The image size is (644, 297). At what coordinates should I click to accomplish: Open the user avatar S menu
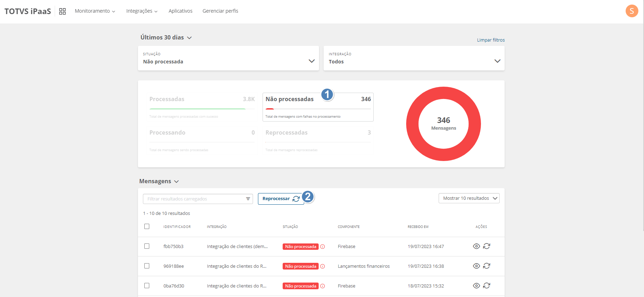click(x=632, y=11)
